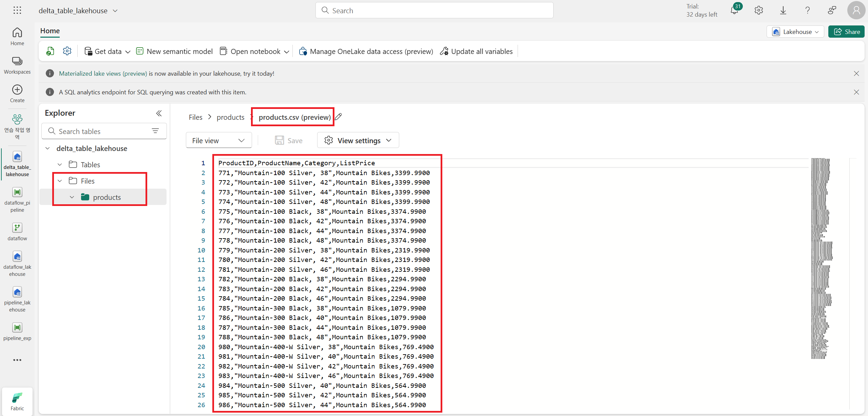
Task: Open the downloads arrow icon in header
Action: [783, 11]
